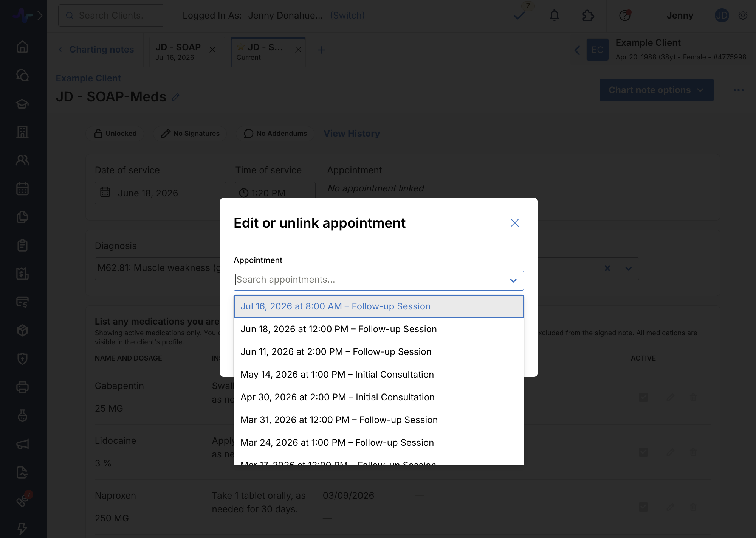The width and height of the screenshot is (756, 538).
Task: Click the JD user avatar
Action: (722, 16)
